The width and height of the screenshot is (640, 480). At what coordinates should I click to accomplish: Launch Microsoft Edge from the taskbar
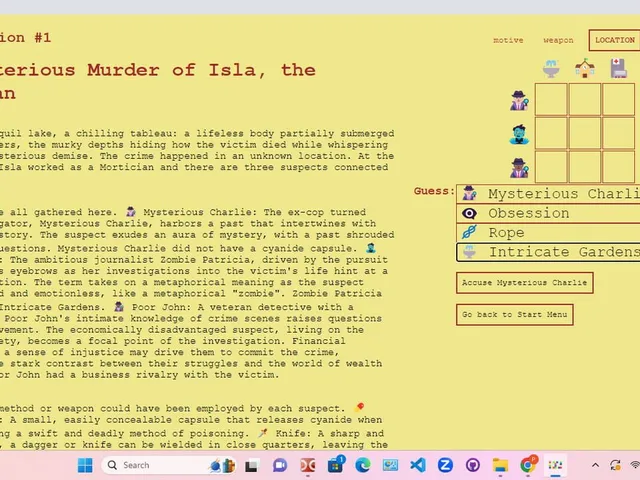(363, 465)
